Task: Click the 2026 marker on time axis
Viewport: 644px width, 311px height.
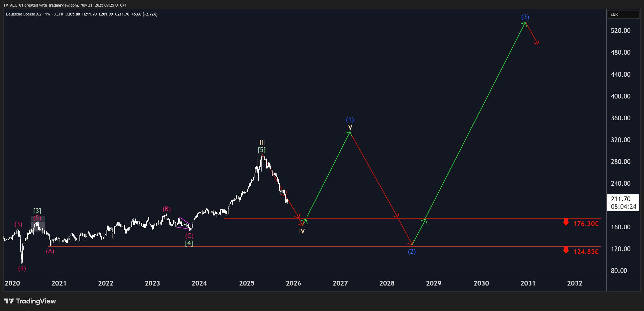Action: tap(294, 283)
